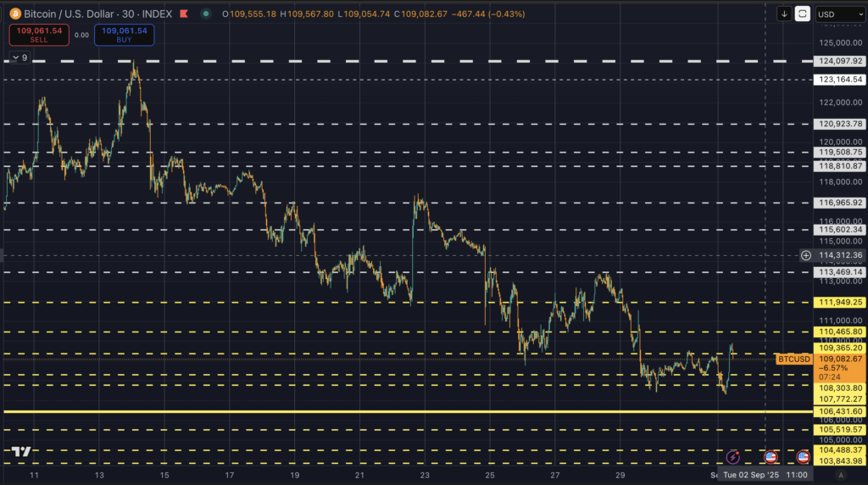Open the purple lightning event icon
This screenshot has width=868, height=485.
(733, 457)
